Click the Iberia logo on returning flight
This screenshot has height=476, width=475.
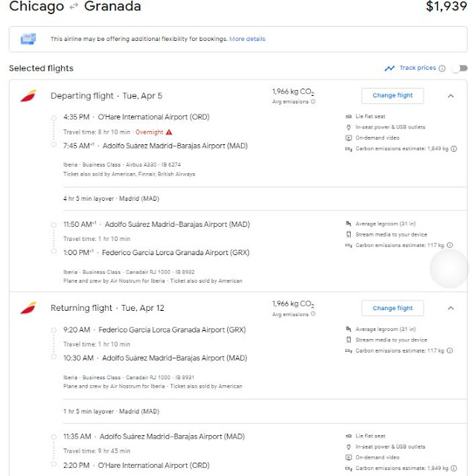[x=28, y=308]
